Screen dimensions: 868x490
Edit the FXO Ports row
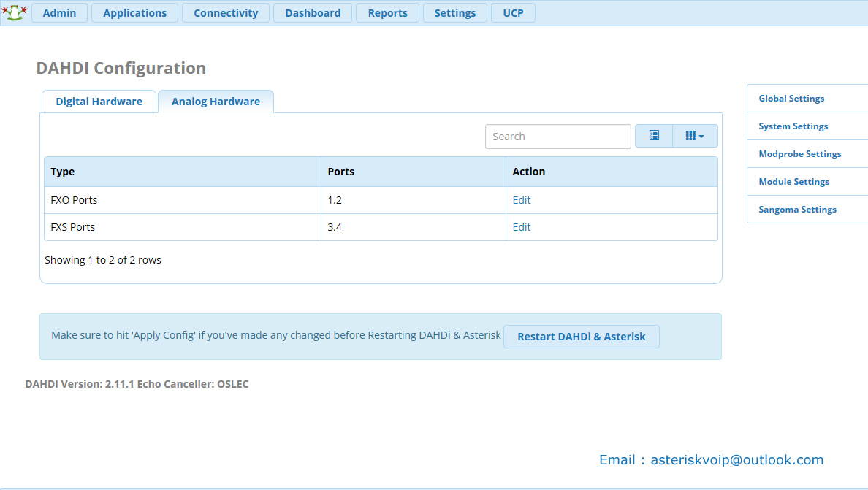521,200
